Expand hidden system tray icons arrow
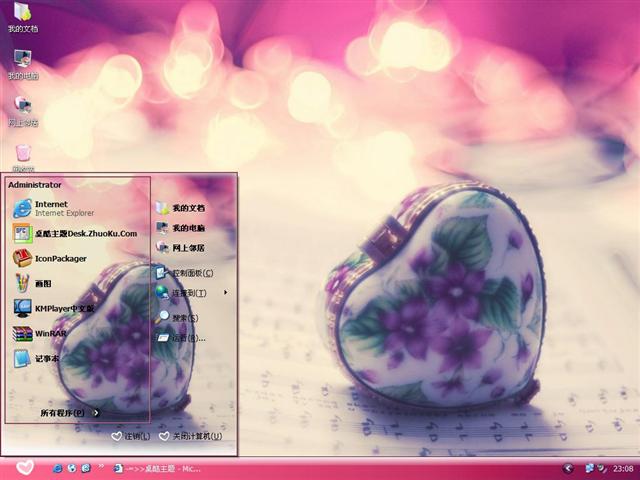Image resolution: width=640 pixels, height=480 pixels. (568, 469)
